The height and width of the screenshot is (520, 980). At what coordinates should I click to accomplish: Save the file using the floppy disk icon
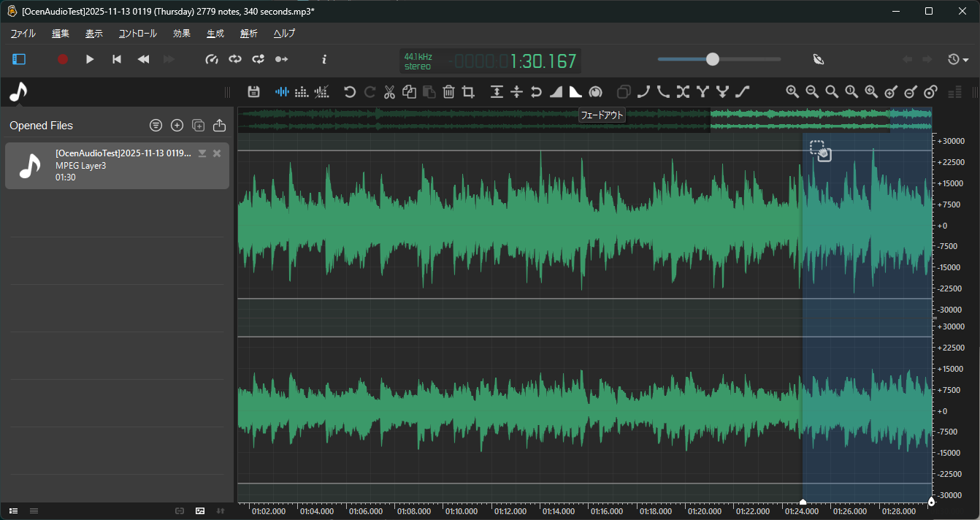tap(253, 91)
